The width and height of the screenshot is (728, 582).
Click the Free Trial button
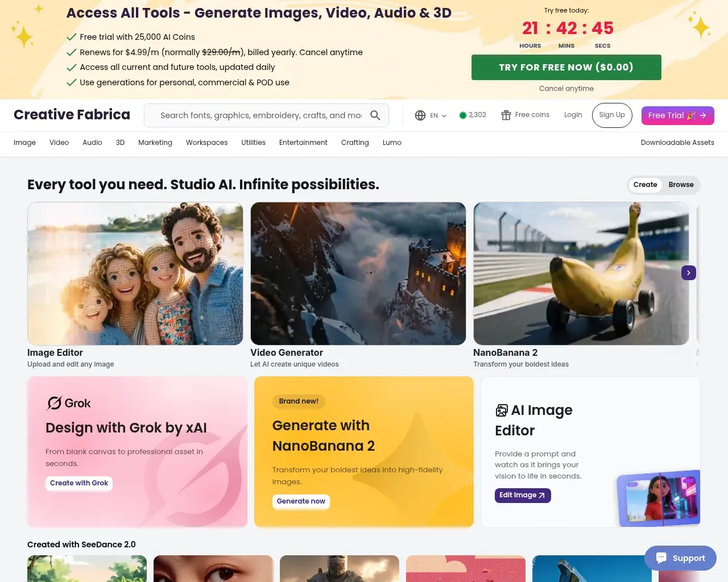tap(678, 115)
